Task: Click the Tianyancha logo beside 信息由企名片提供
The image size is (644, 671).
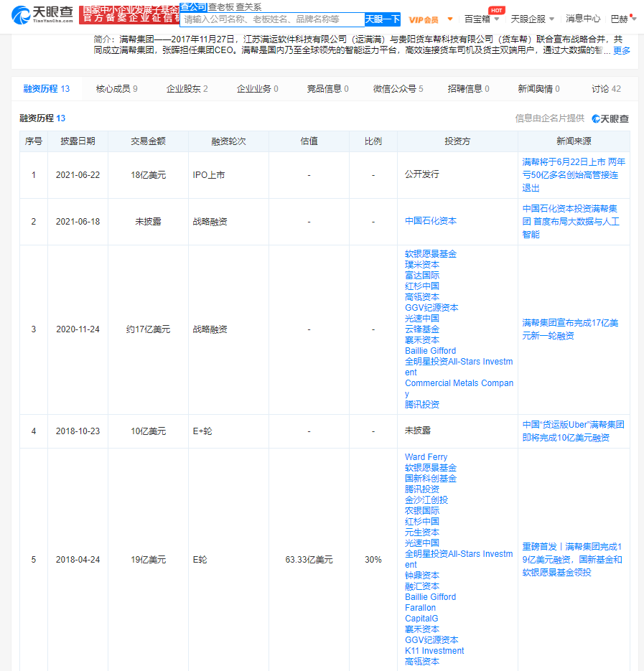Action: click(610, 118)
